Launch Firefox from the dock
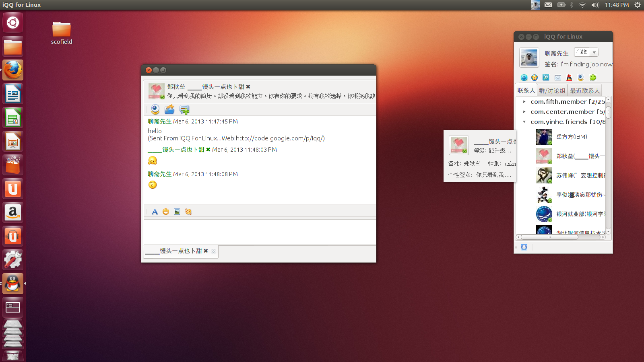The height and width of the screenshot is (362, 644). point(13,70)
